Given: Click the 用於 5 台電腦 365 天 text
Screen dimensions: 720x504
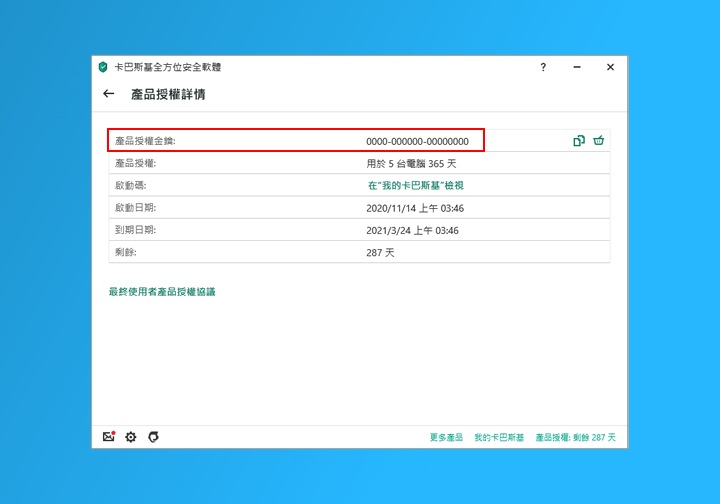Looking at the screenshot, I should (411, 163).
